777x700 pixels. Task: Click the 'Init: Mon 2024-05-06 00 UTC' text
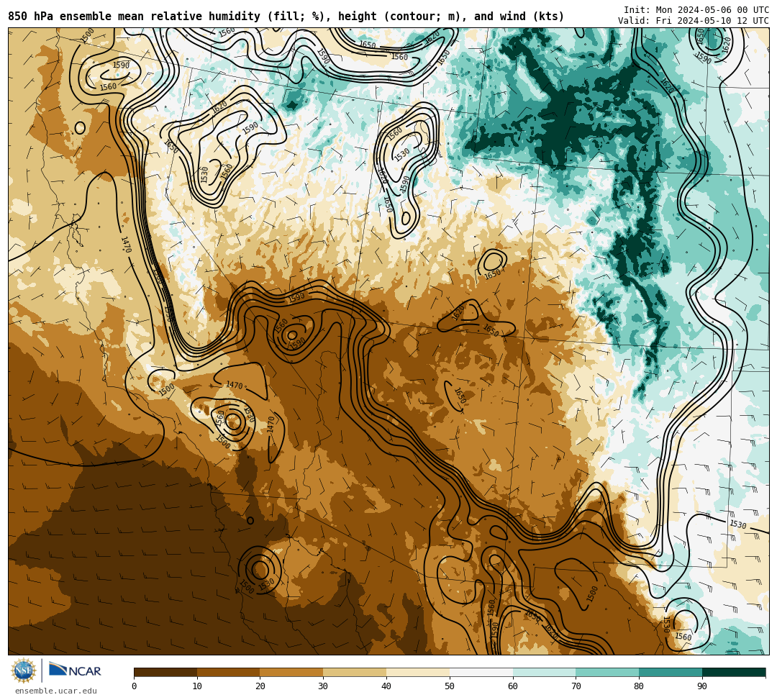[x=696, y=10]
